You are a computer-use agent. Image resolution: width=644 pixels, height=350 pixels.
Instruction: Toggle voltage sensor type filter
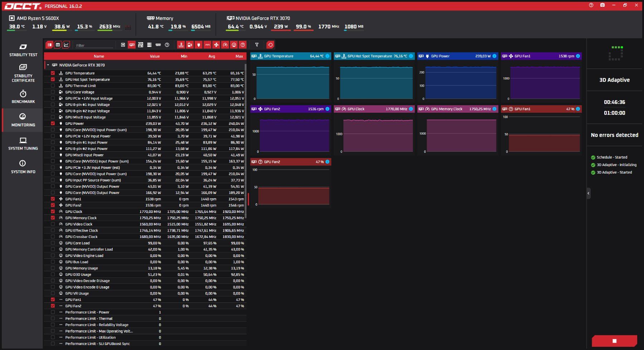pyautogui.click(x=190, y=45)
